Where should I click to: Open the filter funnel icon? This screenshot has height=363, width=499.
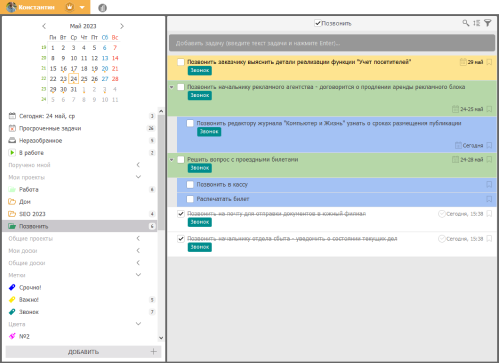coord(488,23)
